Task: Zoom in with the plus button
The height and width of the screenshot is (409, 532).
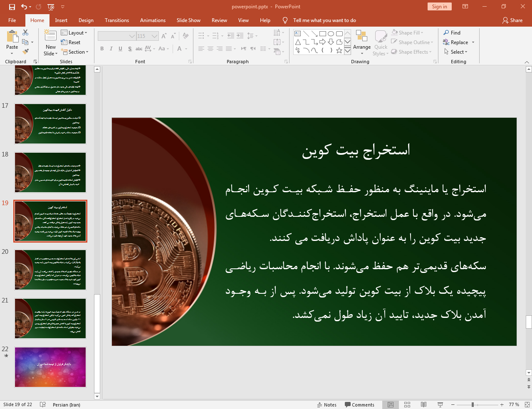Action: (502, 404)
